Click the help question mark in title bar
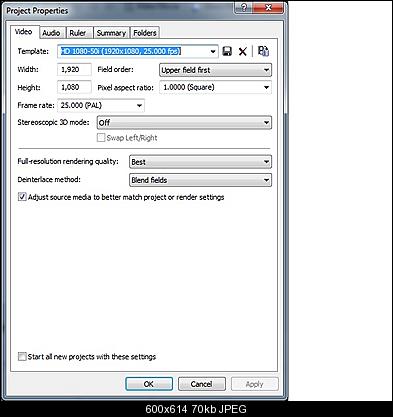The width and height of the screenshot is (393, 417). [244, 7]
